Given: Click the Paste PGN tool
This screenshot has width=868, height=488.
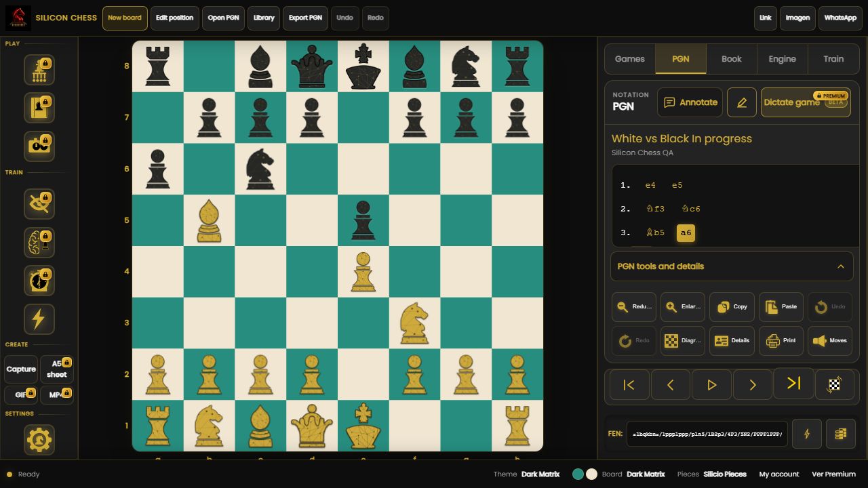Looking at the screenshot, I should click(x=781, y=307).
